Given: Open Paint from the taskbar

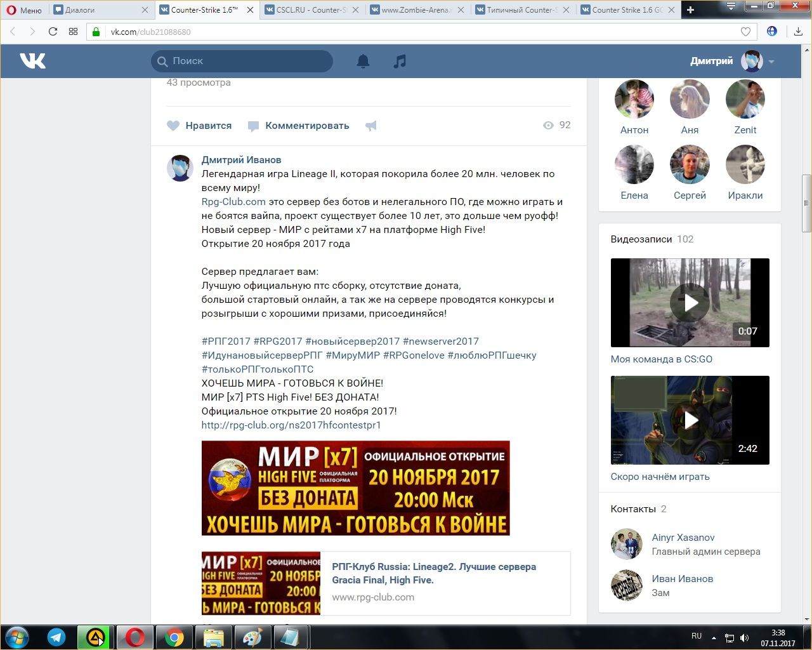Looking at the screenshot, I should 252,637.
